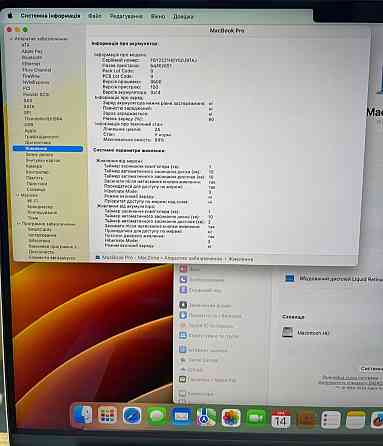Open the Вікно menu
This screenshot has width=383, height=446.
[x=158, y=16]
